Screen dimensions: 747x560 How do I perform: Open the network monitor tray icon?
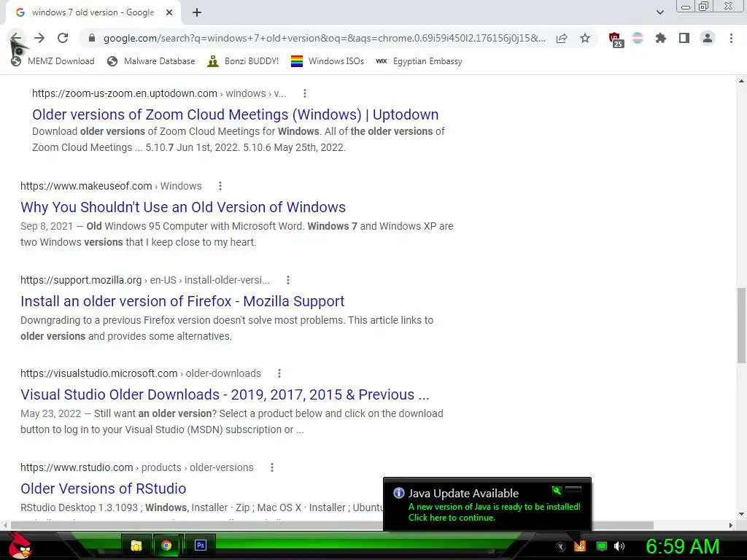(602, 547)
